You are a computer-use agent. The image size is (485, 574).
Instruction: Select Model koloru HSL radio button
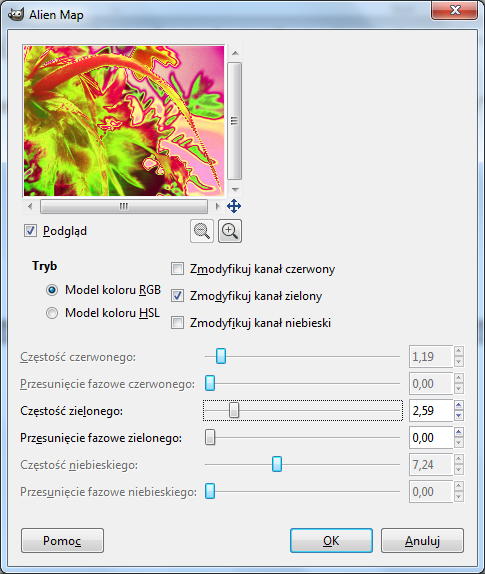52,313
